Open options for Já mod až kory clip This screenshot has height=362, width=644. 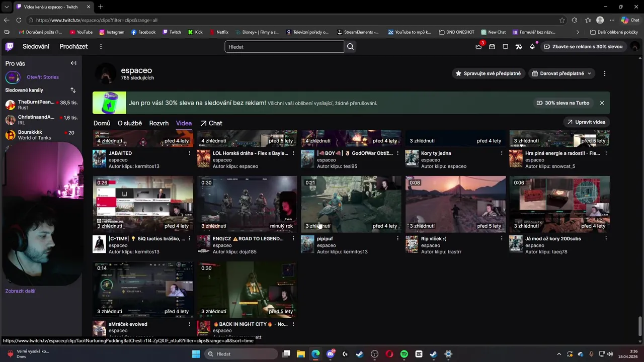(x=606, y=238)
